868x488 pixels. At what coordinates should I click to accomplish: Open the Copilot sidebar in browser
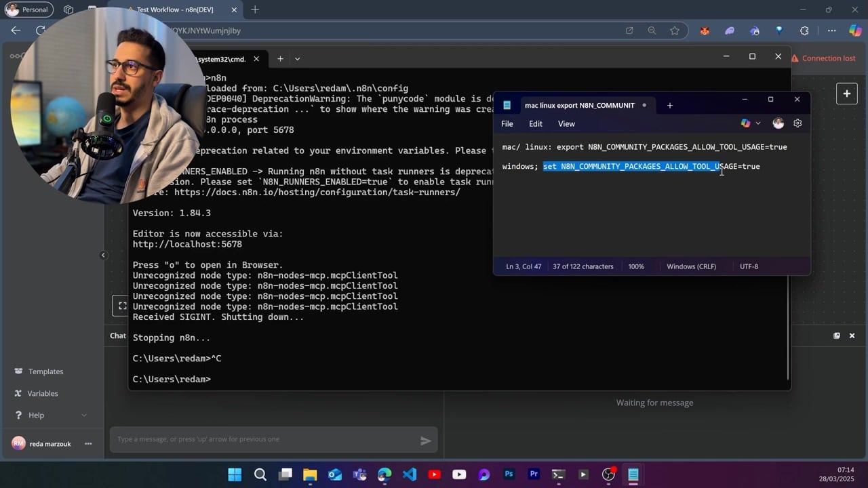855,30
